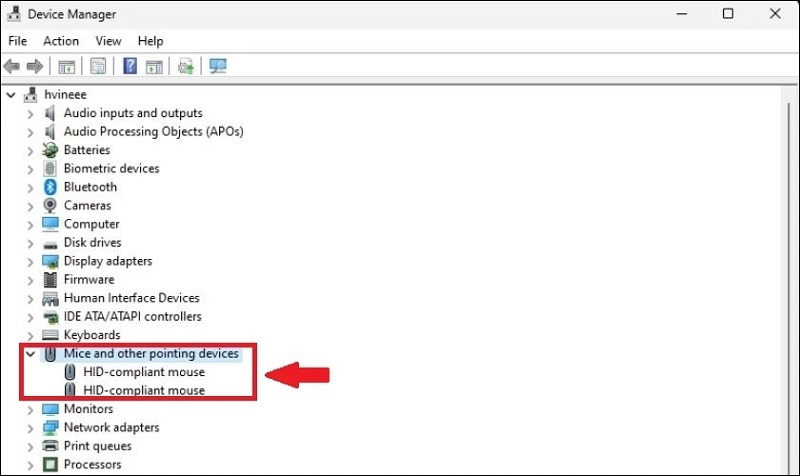Open the File menu
The width and height of the screenshot is (800, 476).
tap(18, 41)
